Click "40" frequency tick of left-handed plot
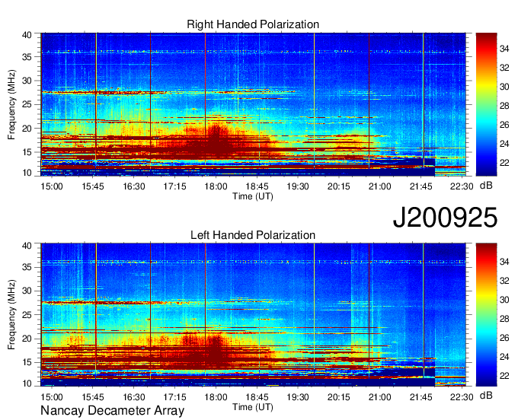Image resolution: width=518 pixels, height=420 pixels. [x=27, y=246]
